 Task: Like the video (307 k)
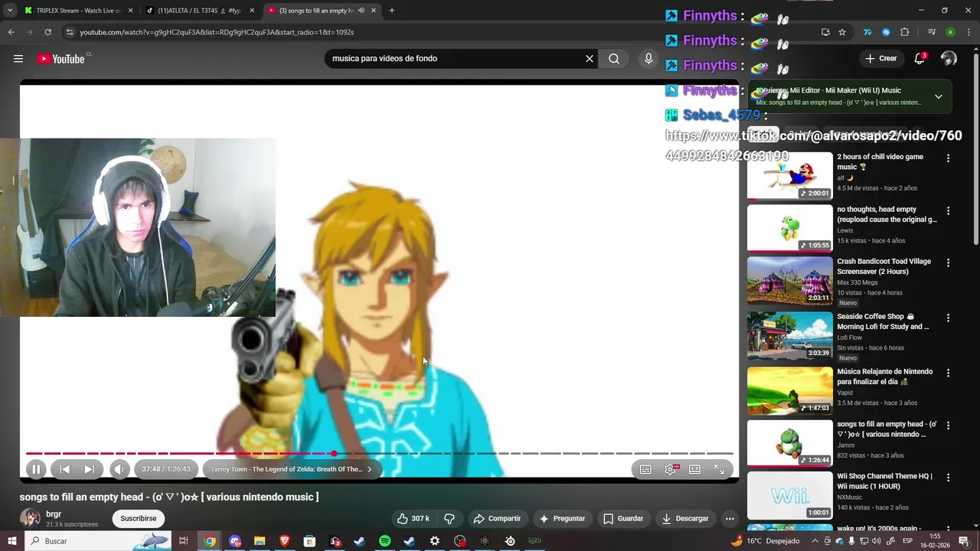413,518
